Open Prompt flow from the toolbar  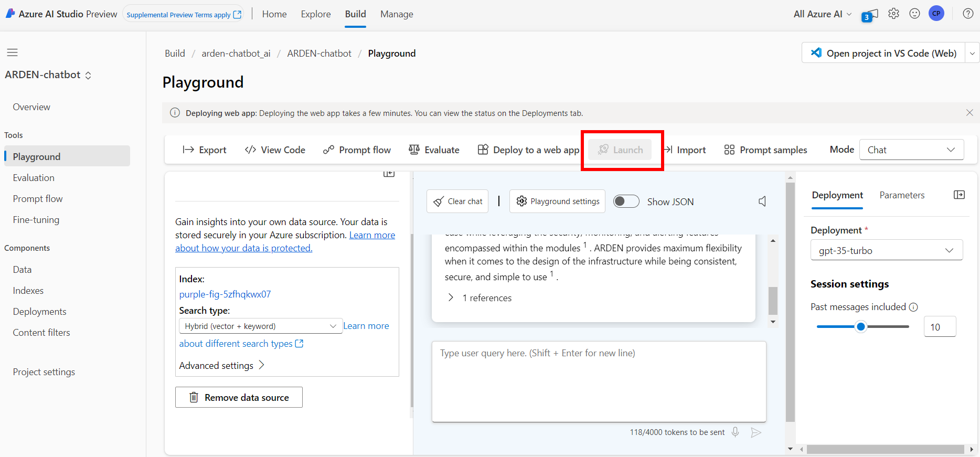point(357,150)
